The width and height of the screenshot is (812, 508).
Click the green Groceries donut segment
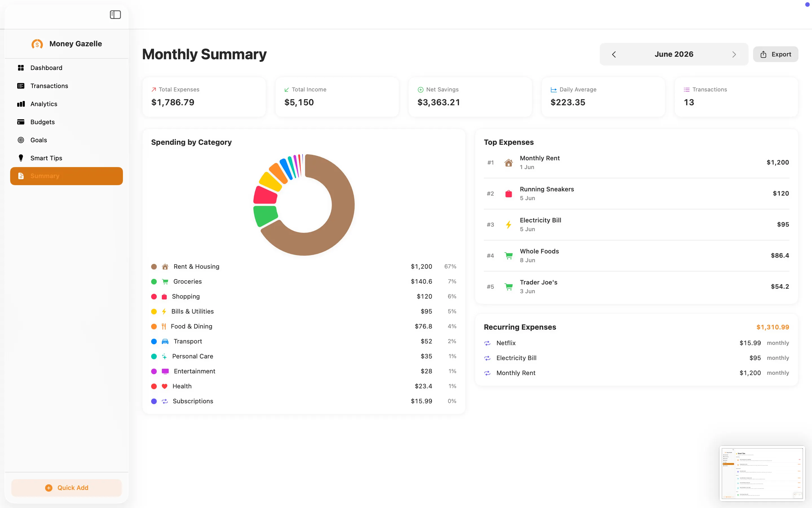(x=265, y=216)
